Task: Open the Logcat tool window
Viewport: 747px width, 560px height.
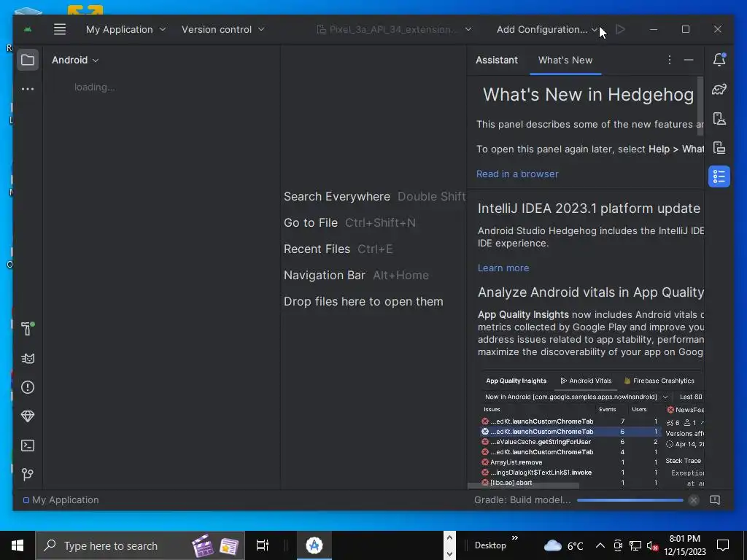Action: 28,358
